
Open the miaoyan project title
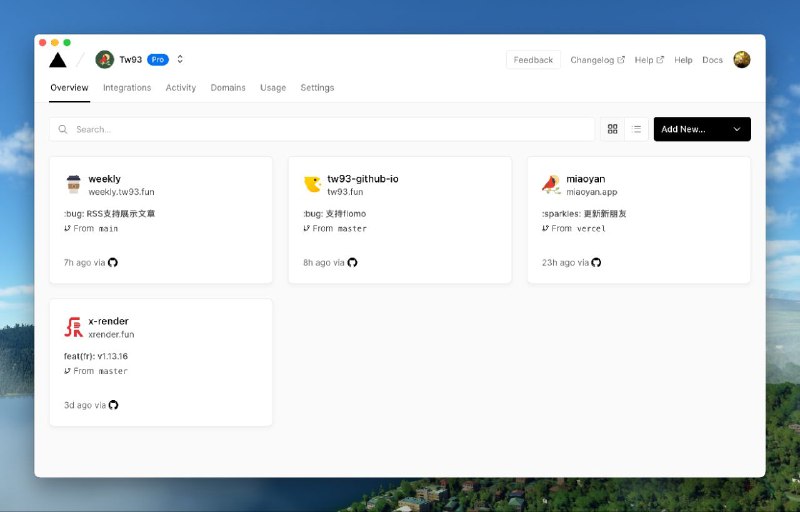586,179
